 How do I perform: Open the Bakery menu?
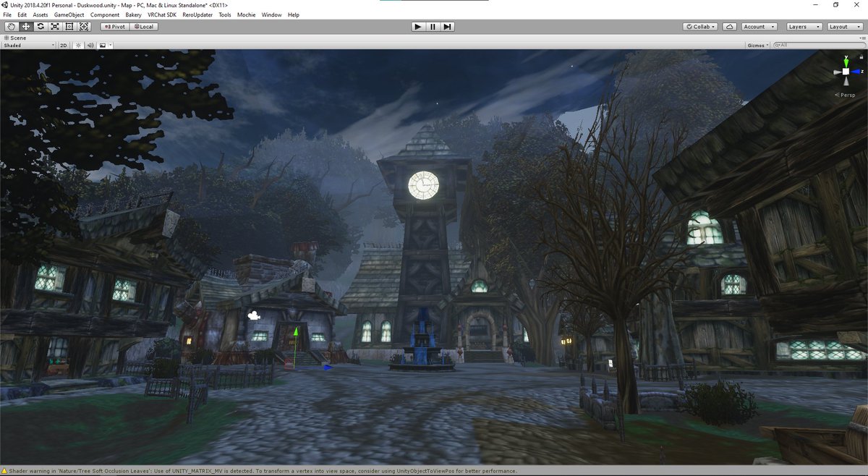[x=134, y=14]
